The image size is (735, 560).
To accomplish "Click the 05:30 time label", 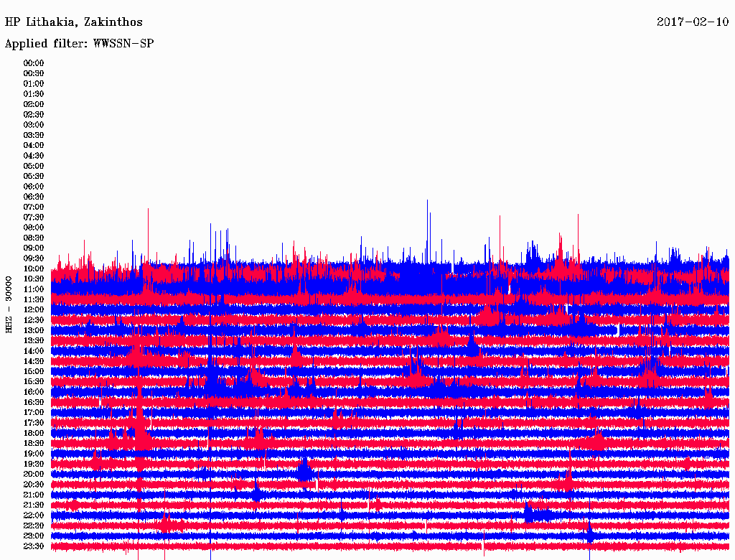I will pyautogui.click(x=34, y=177).
